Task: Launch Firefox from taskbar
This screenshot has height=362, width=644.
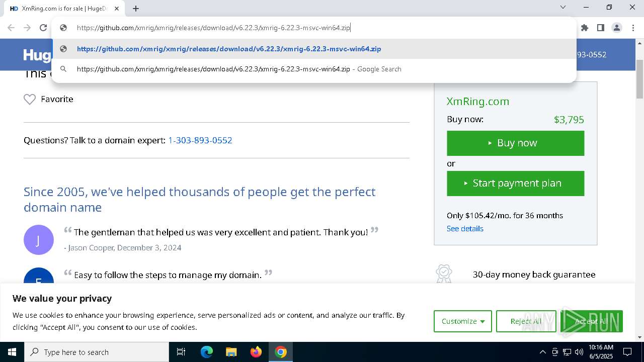Action: tap(256, 352)
